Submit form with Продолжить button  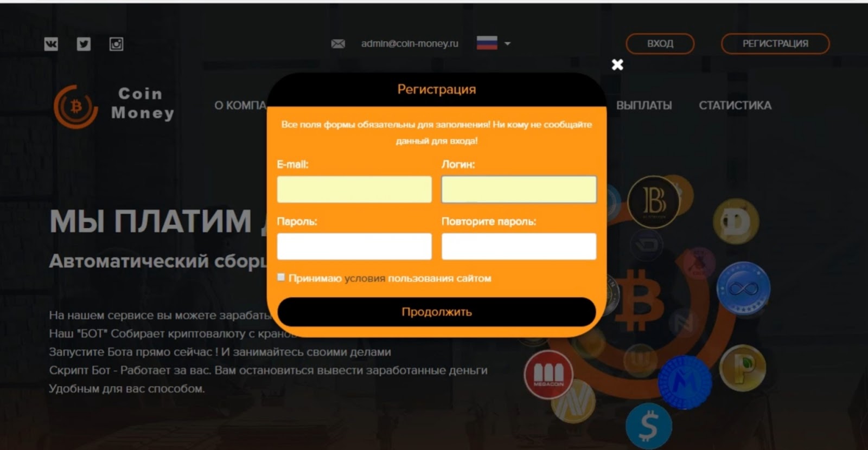tap(436, 312)
